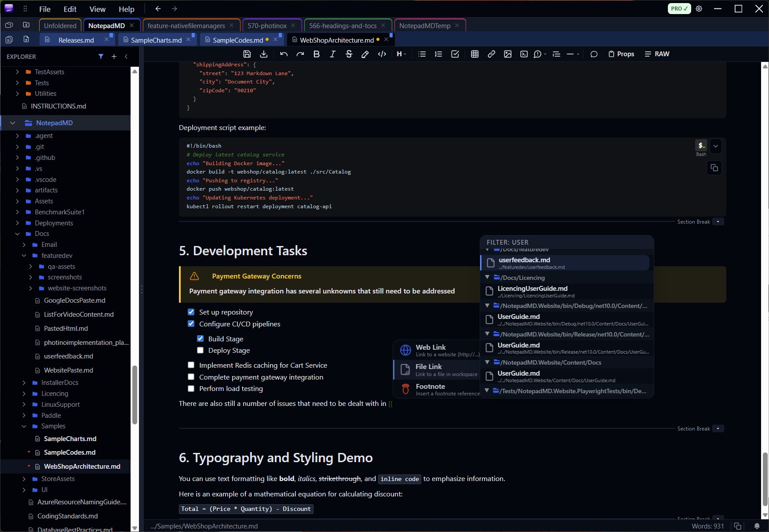
Task: Open settings gear icon
Action: point(699,9)
